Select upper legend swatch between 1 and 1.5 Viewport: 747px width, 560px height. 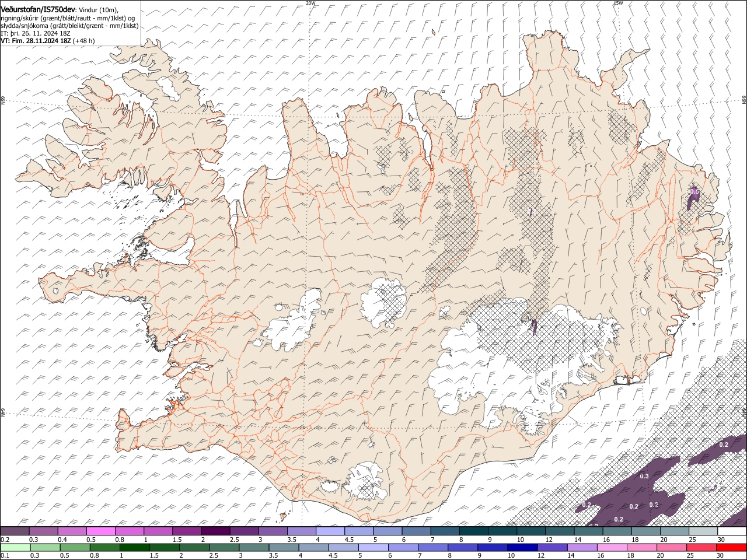[x=159, y=531]
